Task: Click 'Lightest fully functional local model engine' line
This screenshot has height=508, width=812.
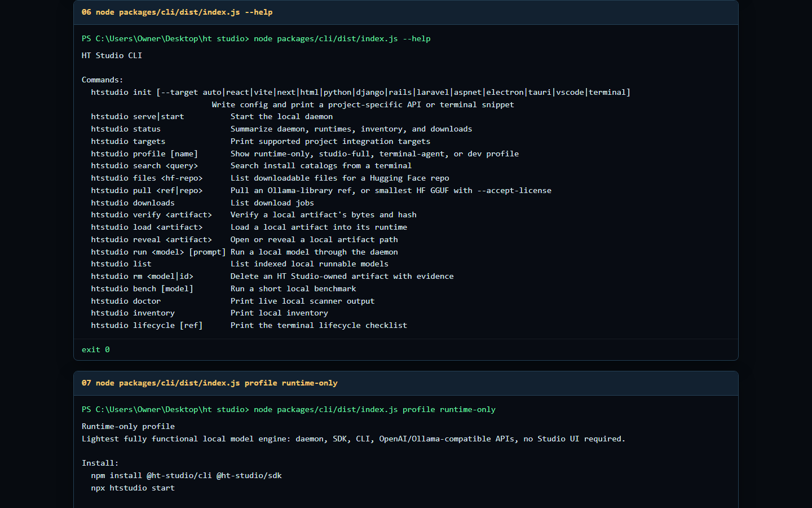Action: point(354,439)
